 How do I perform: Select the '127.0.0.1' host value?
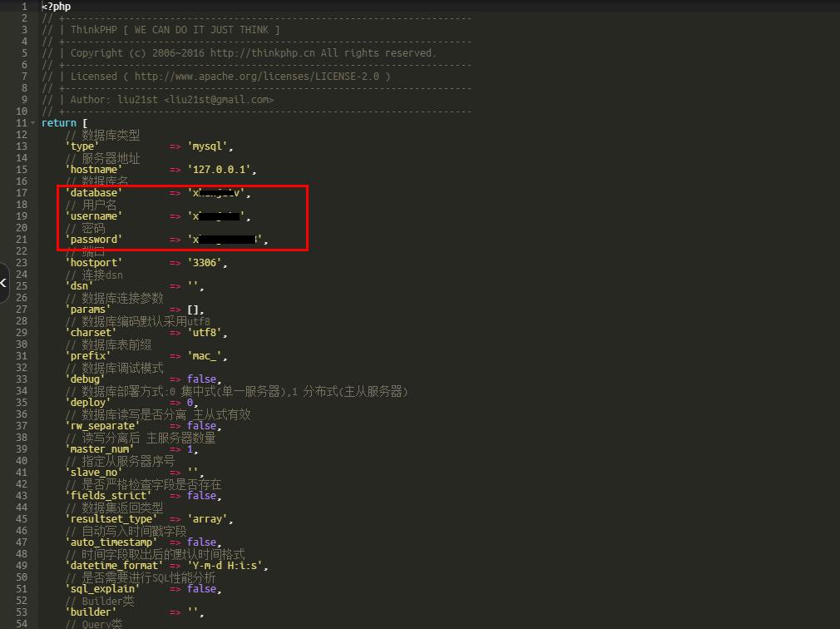219,169
